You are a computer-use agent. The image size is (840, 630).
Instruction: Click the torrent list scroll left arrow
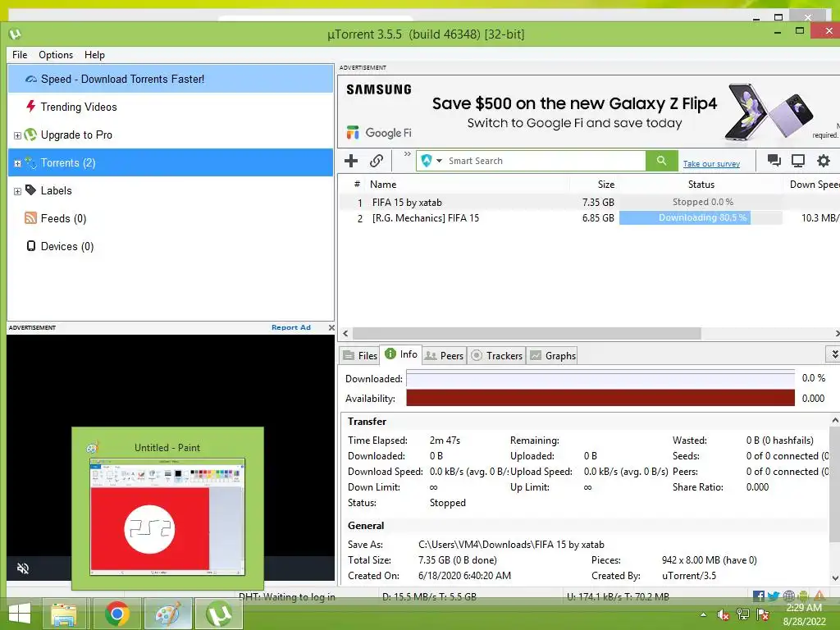345,334
